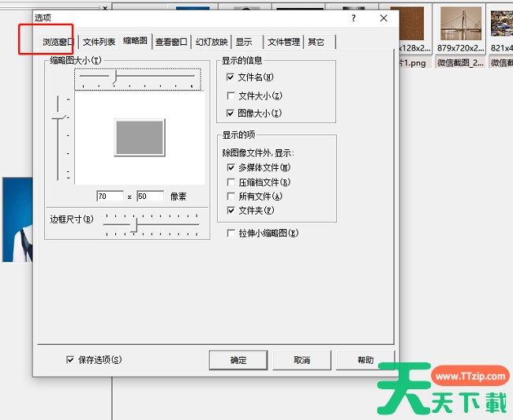Click the question mark help icon
Viewport: 513px width, 420px height.
tap(354, 18)
